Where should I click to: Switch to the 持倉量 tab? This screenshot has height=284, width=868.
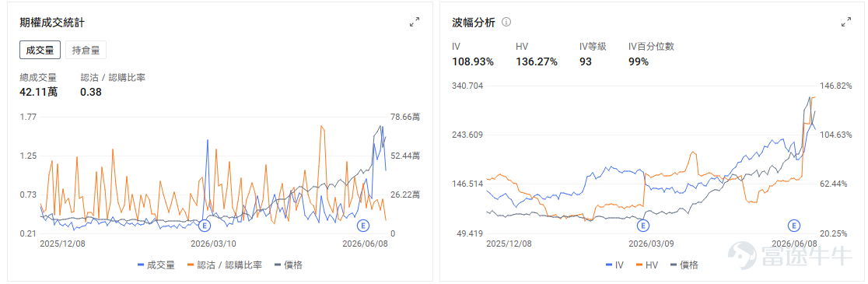(86, 50)
